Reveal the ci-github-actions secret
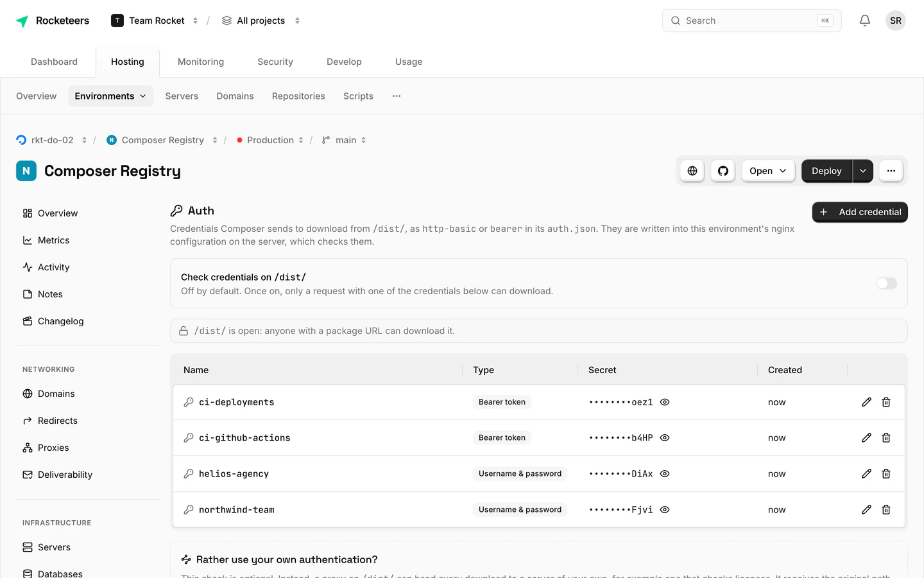 coord(665,438)
